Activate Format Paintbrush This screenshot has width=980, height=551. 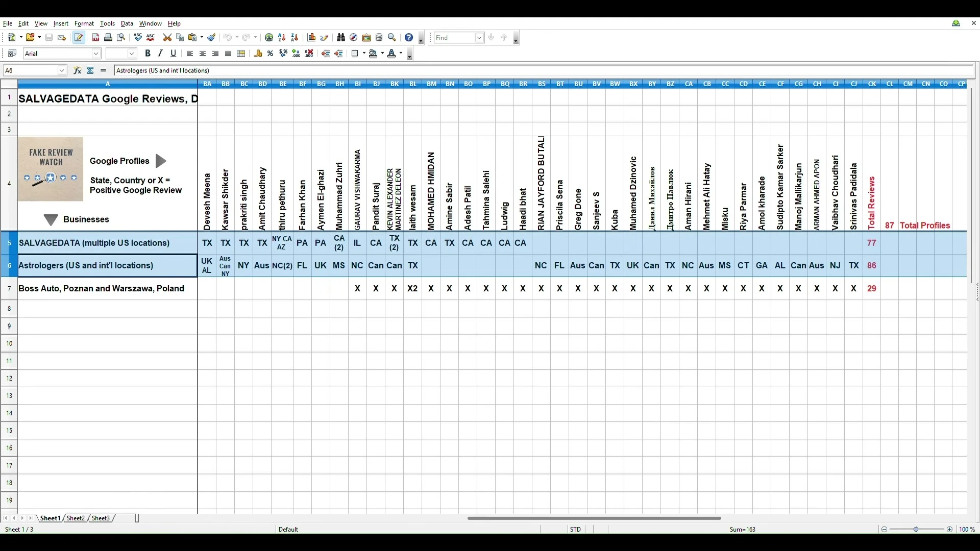click(x=212, y=38)
